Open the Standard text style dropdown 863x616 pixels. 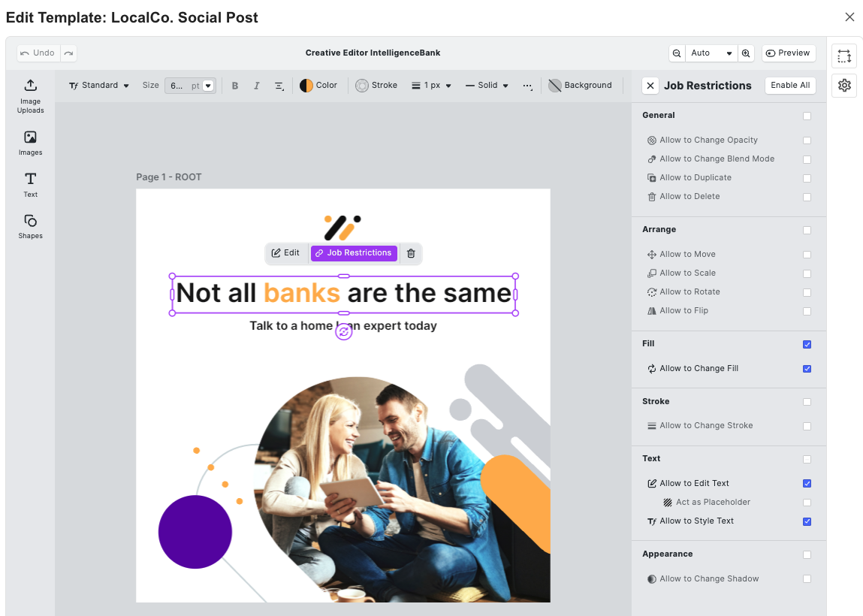tap(99, 86)
